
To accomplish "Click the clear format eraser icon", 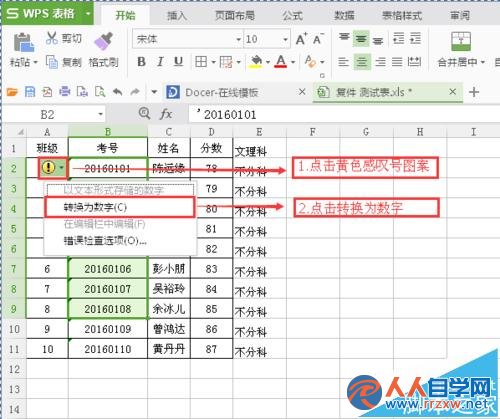I will [x=310, y=61].
